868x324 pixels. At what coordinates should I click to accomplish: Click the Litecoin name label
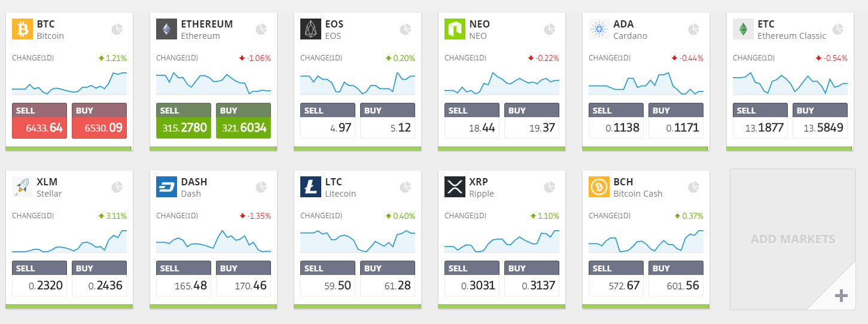(x=340, y=194)
